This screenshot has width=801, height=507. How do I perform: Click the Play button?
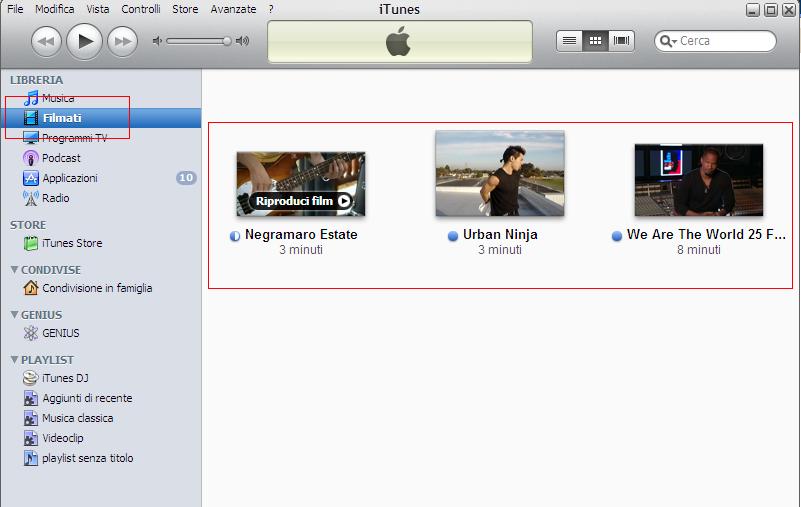pos(85,41)
